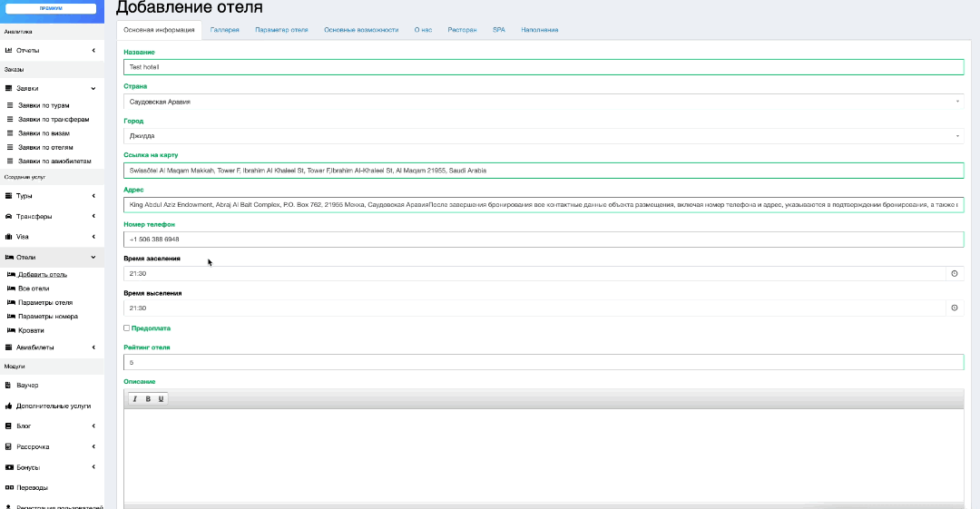Screen dimensions: 980x509
Task: Click the Ваучер sidebar icon
Action: click(x=8, y=385)
